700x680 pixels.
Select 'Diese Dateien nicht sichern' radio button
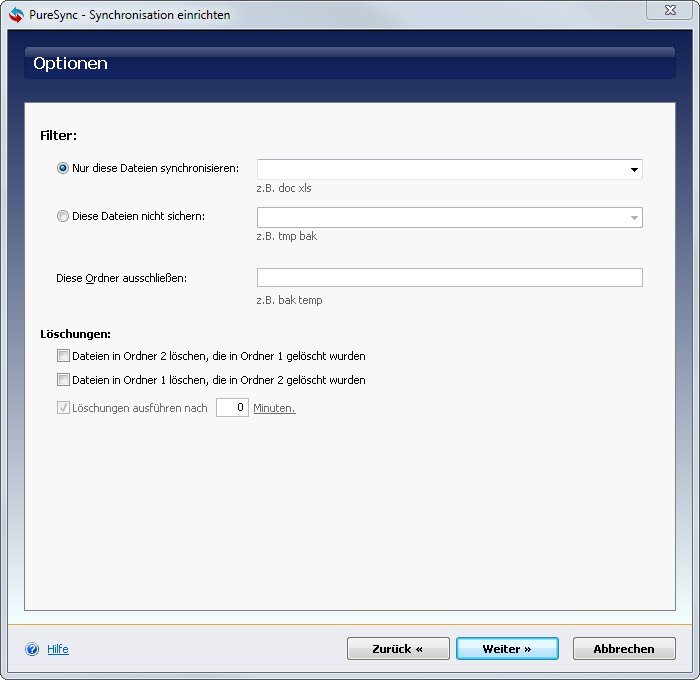63,216
